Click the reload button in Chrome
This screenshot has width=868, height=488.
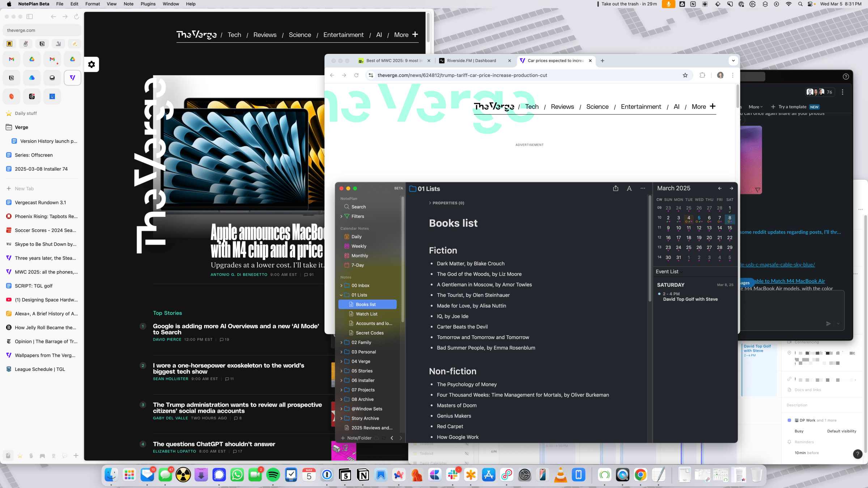click(356, 75)
